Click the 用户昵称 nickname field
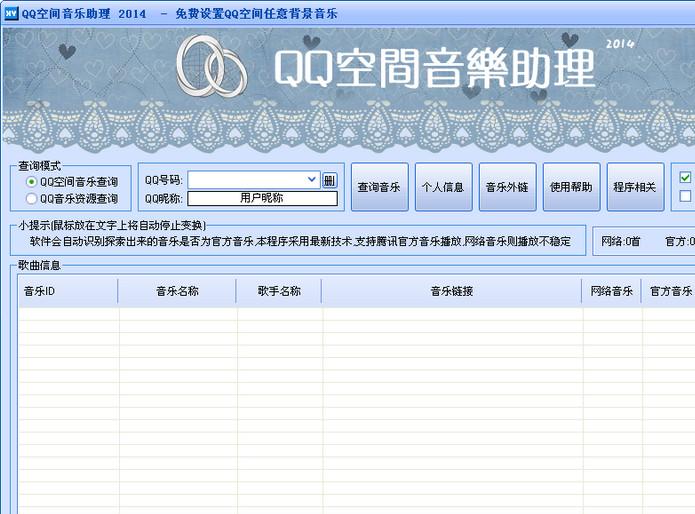Screen dimensions: 695x514 pos(261,198)
